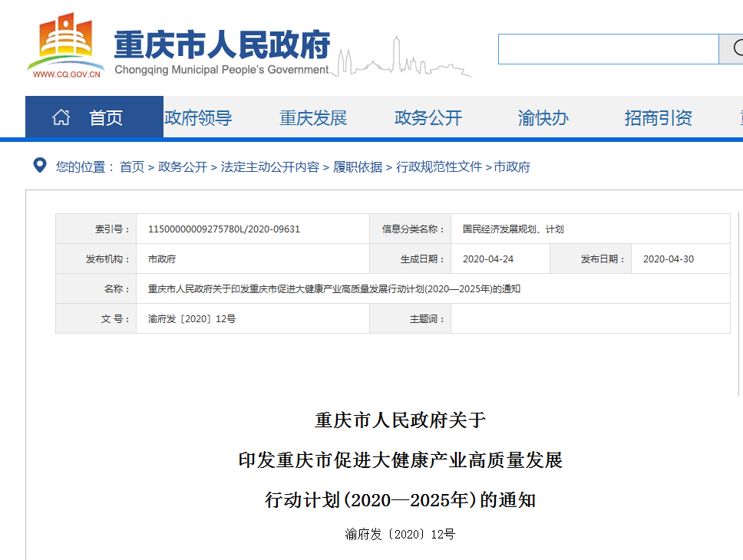
Task: Follow the 政务公开 breadcrumb link
Action: point(183,167)
